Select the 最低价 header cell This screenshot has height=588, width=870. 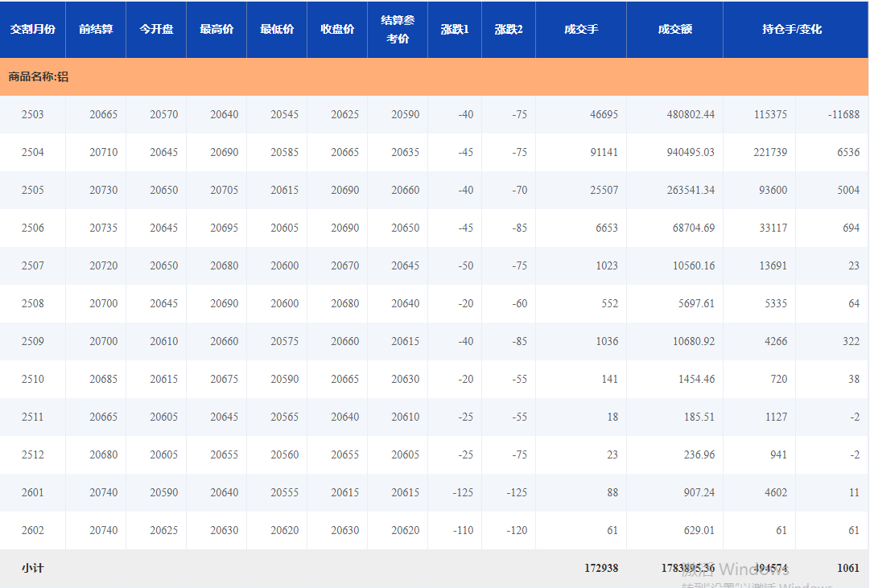(277, 29)
